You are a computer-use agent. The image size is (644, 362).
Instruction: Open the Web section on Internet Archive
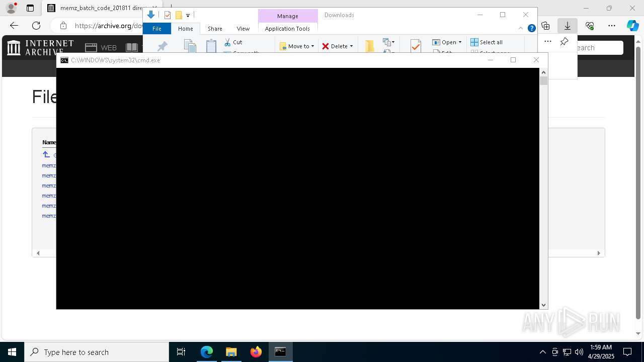point(101,48)
